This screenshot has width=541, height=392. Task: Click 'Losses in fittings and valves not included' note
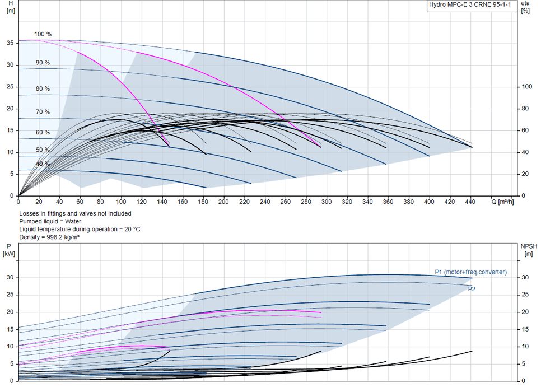(75, 213)
